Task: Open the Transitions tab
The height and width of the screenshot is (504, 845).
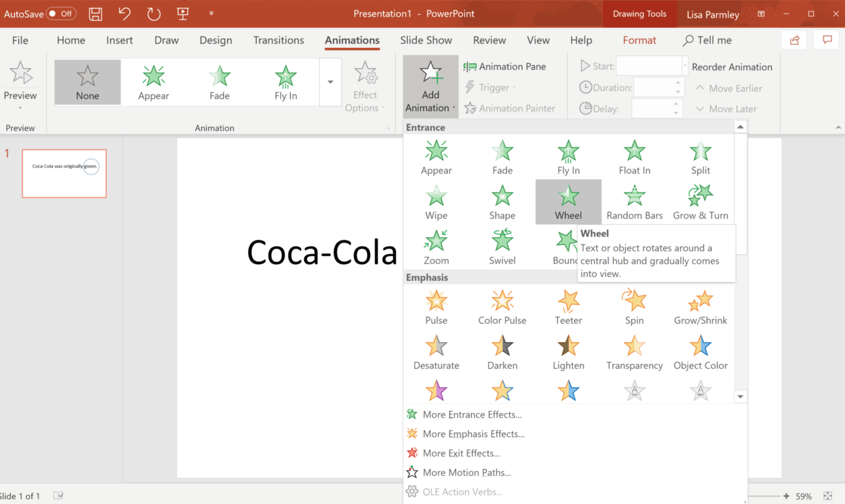Action: tap(278, 40)
